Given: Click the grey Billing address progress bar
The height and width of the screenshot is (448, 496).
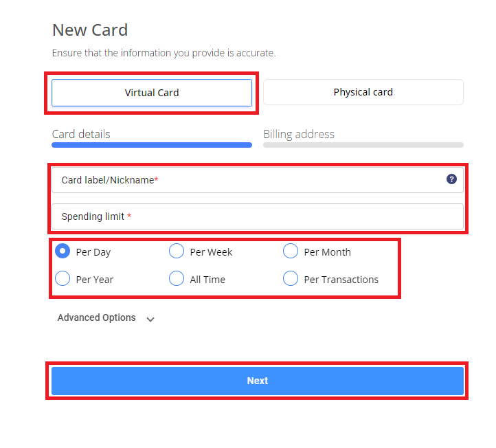Looking at the screenshot, I should (x=363, y=145).
